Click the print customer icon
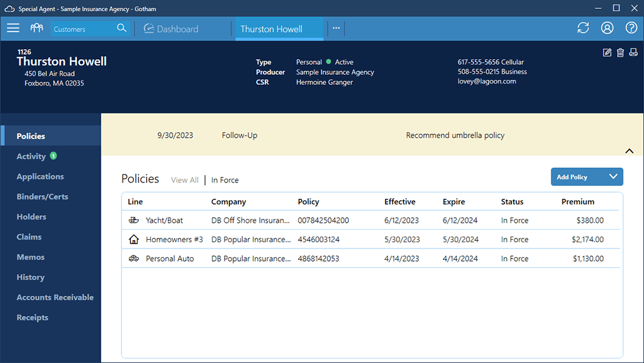This screenshot has width=644, height=363. (633, 52)
